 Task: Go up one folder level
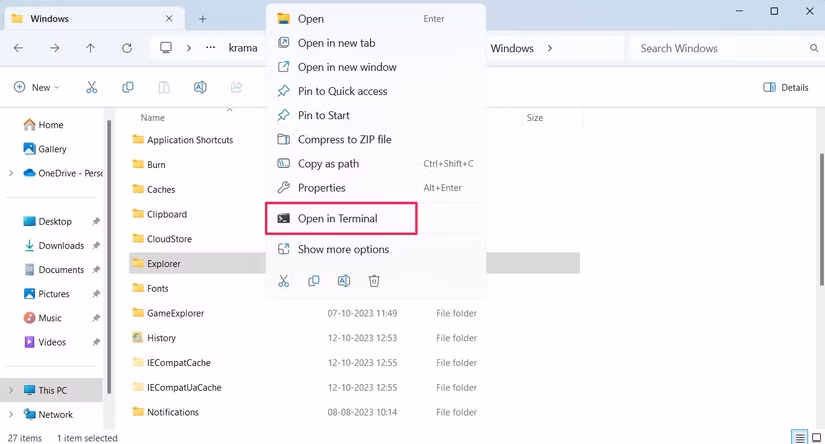(90, 48)
